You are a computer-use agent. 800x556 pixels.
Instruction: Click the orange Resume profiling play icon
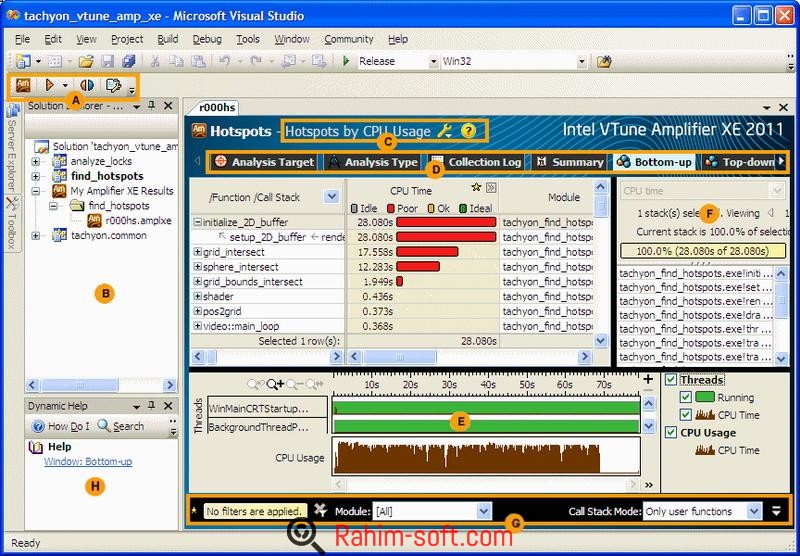click(x=49, y=85)
